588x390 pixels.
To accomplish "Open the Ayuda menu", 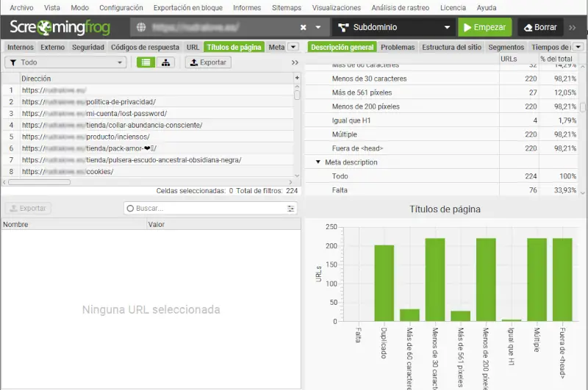I will click(487, 7).
